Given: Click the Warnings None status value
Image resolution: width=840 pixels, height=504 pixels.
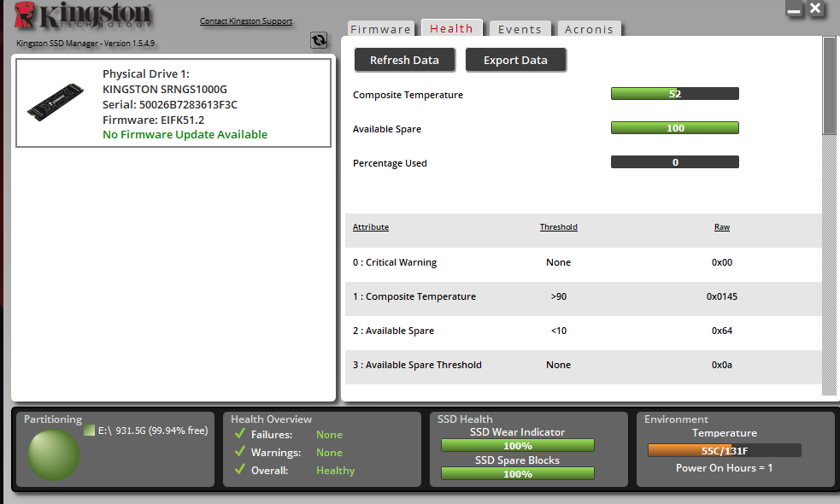Looking at the screenshot, I should point(329,453).
